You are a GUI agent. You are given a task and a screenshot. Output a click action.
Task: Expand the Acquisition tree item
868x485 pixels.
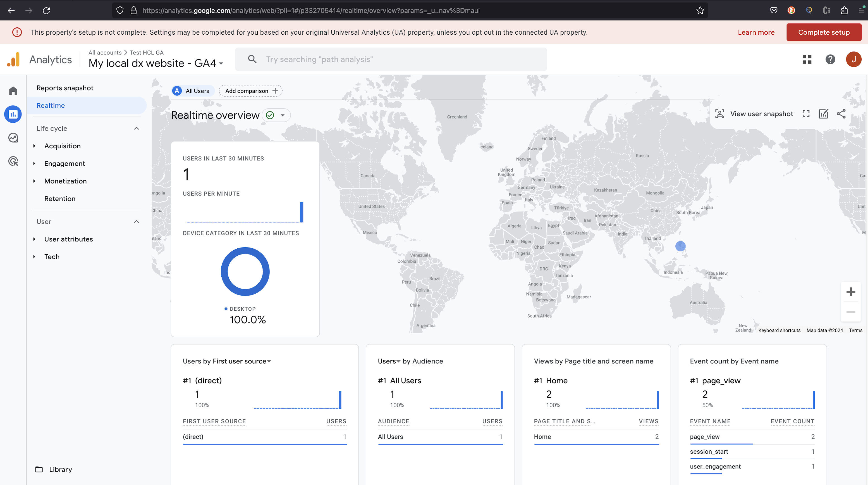tap(34, 146)
